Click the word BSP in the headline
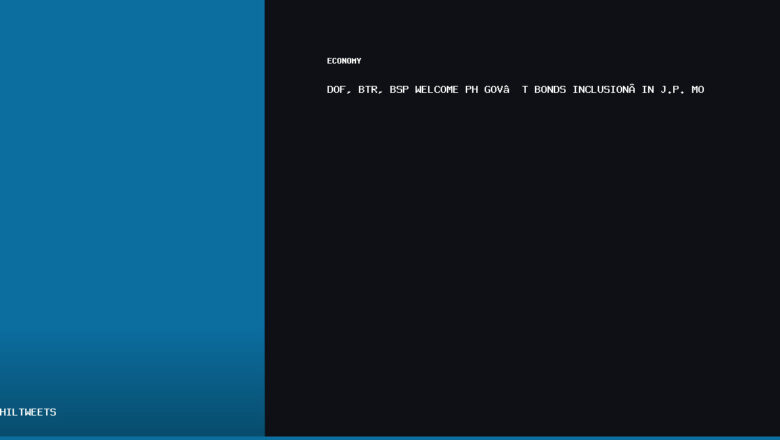The width and height of the screenshot is (780, 440). tap(399, 90)
